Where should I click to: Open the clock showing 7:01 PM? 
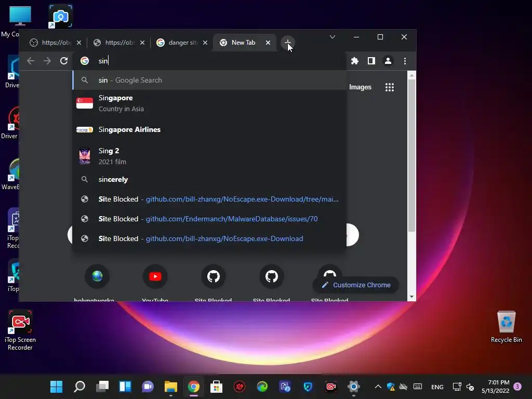coord(495,387)
